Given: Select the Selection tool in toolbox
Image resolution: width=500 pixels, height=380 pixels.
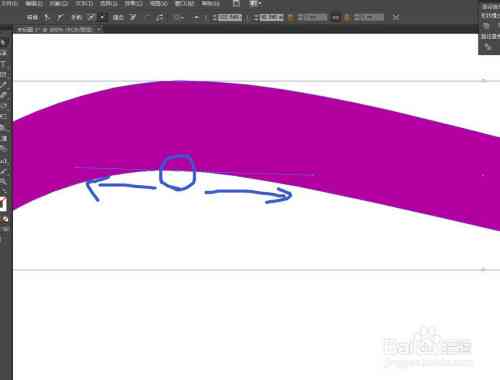Looking at the screenshot, I should pos(4,43).
